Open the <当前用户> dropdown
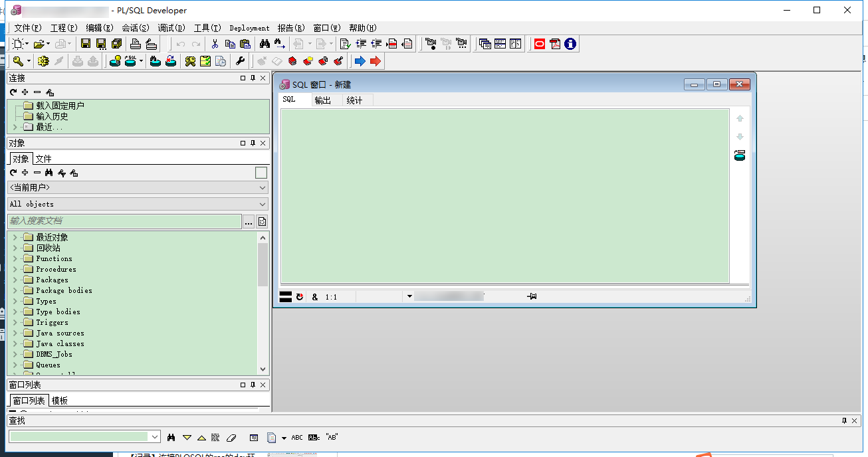868x457 pixels. click(138, 187)
